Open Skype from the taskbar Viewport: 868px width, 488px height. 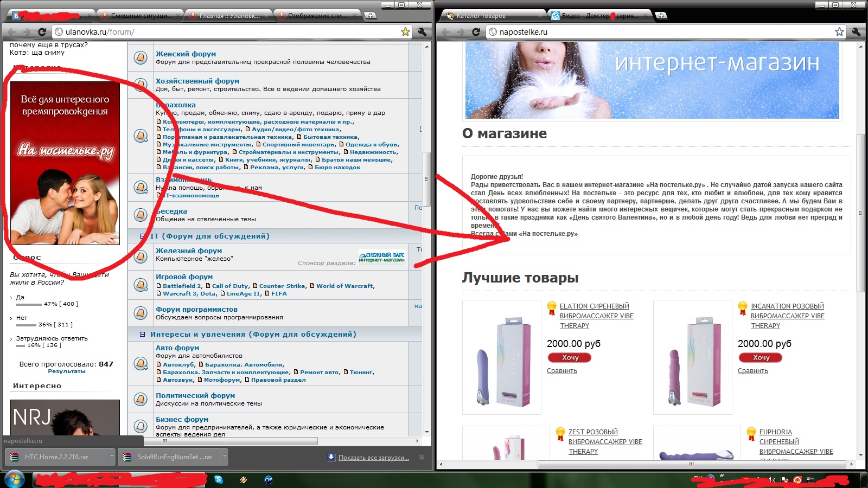tap(219, 479)
